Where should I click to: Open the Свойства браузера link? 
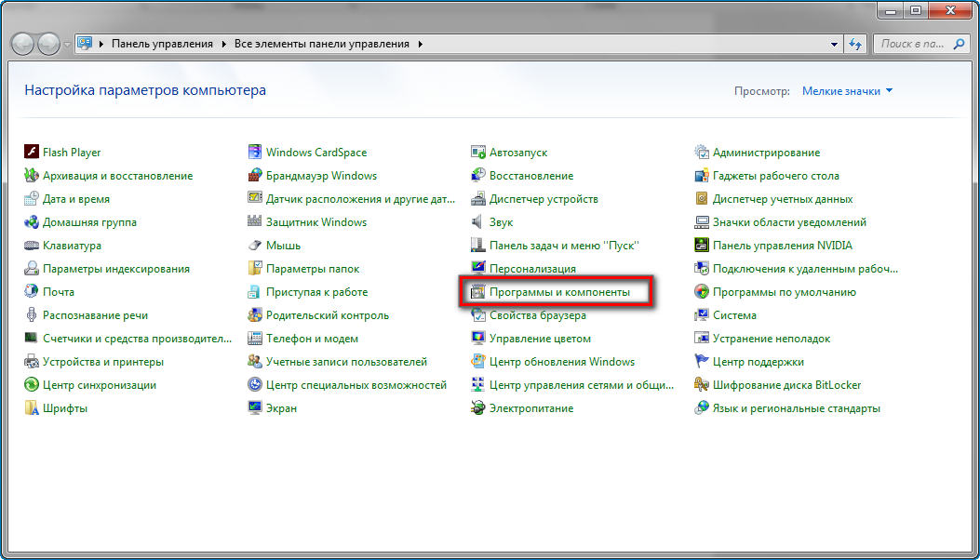point(538,315)
